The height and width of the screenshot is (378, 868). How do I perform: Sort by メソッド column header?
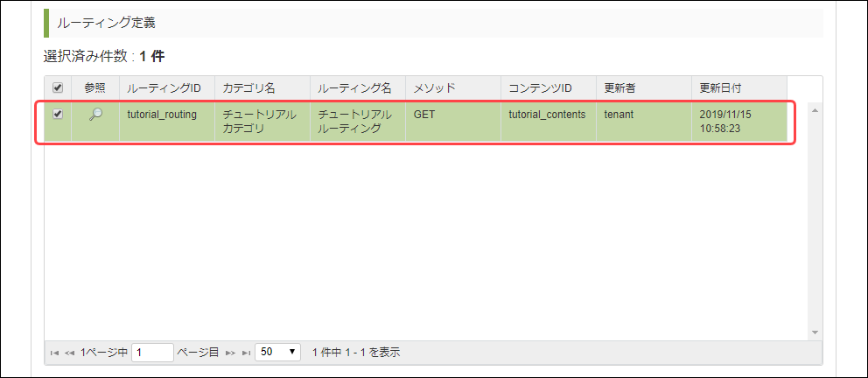pos(453,87)
